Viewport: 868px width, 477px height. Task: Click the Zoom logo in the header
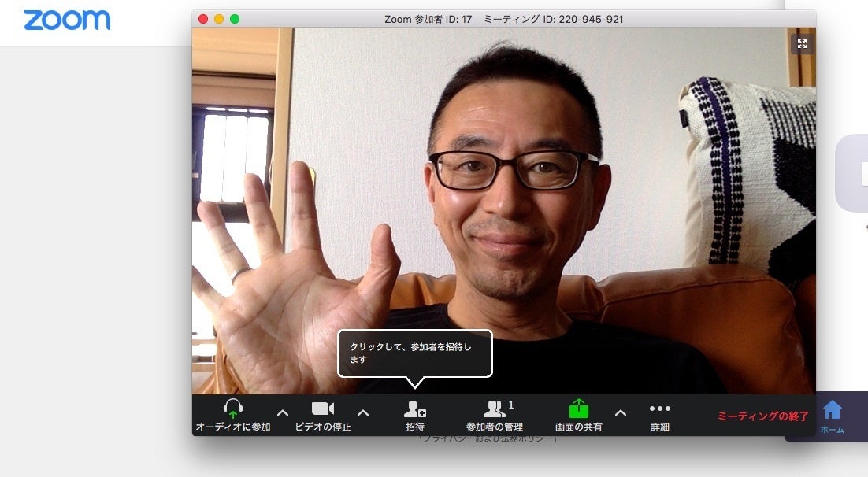pos(67,20)
